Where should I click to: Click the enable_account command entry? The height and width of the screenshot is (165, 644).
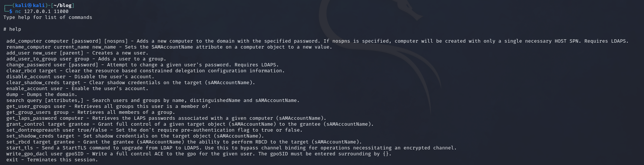[x=77, y=89]
